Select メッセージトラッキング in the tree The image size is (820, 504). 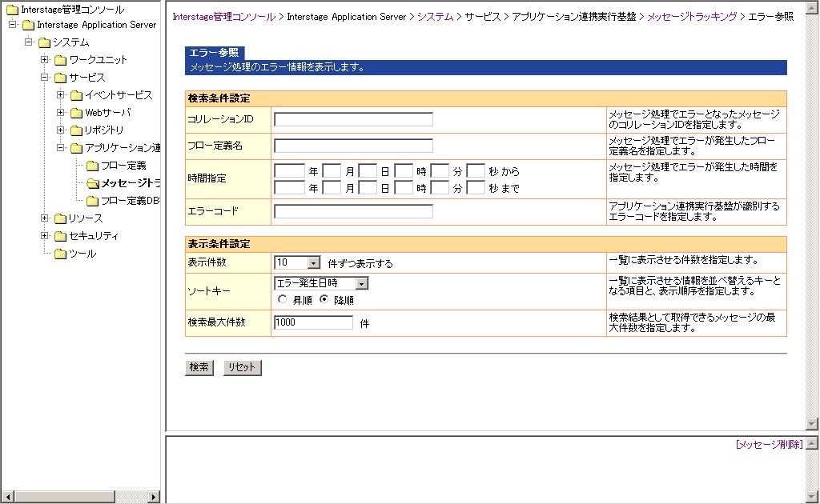point(130,183)
